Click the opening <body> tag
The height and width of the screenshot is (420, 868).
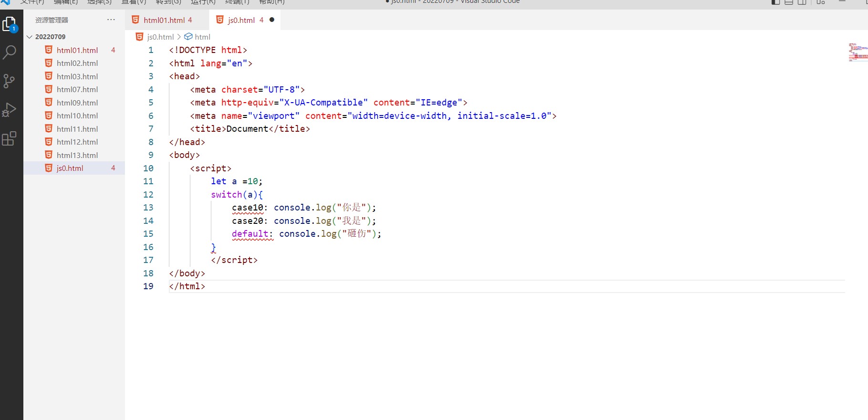point(185,155)
